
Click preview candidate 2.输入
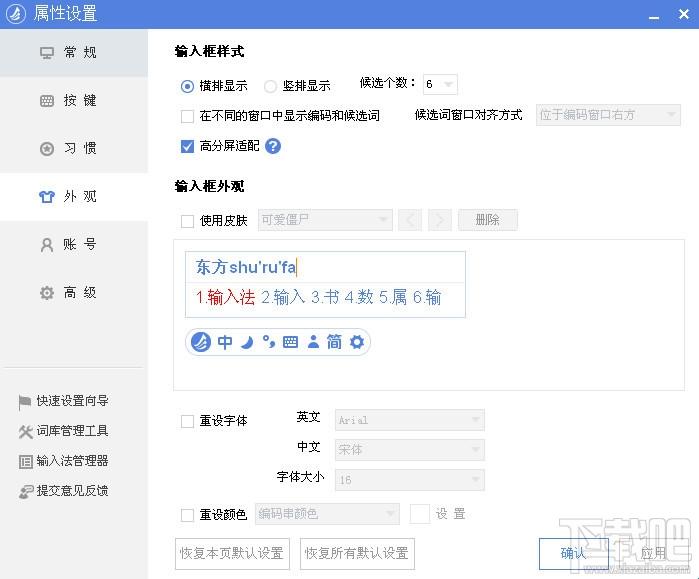pos(283,297)
